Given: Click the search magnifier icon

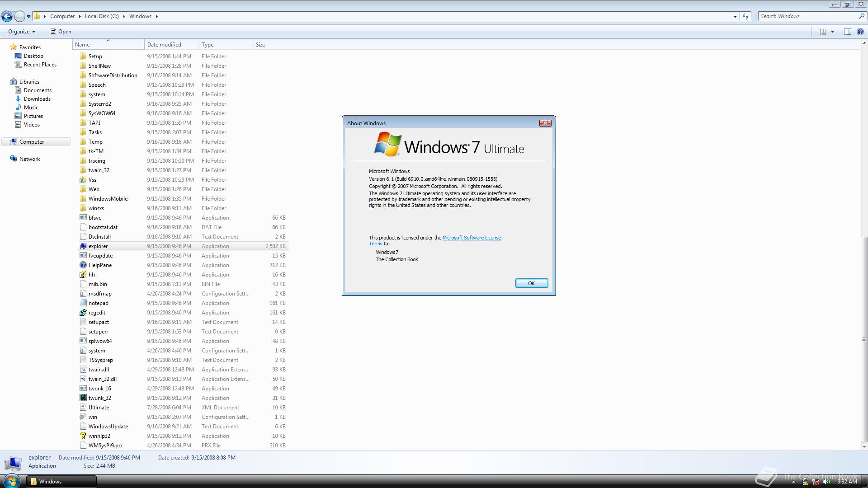Looking at the screenshot, I should point(861,16).
